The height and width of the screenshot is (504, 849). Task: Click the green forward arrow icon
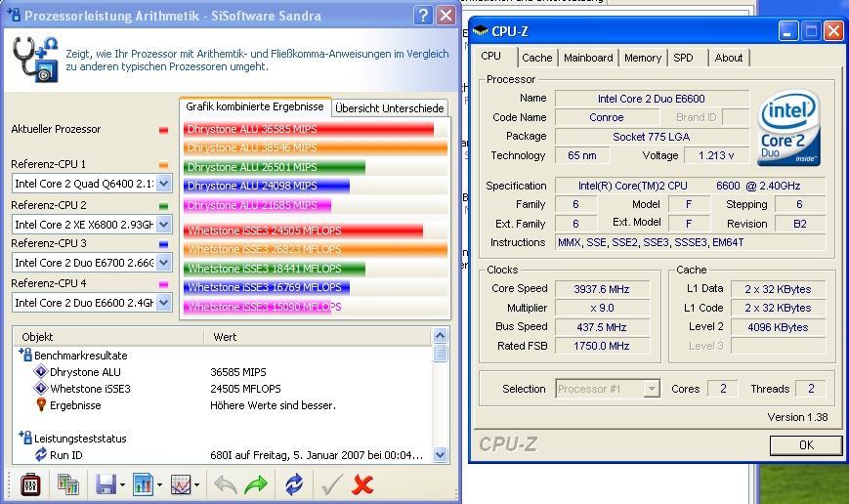tap(256, 484)
